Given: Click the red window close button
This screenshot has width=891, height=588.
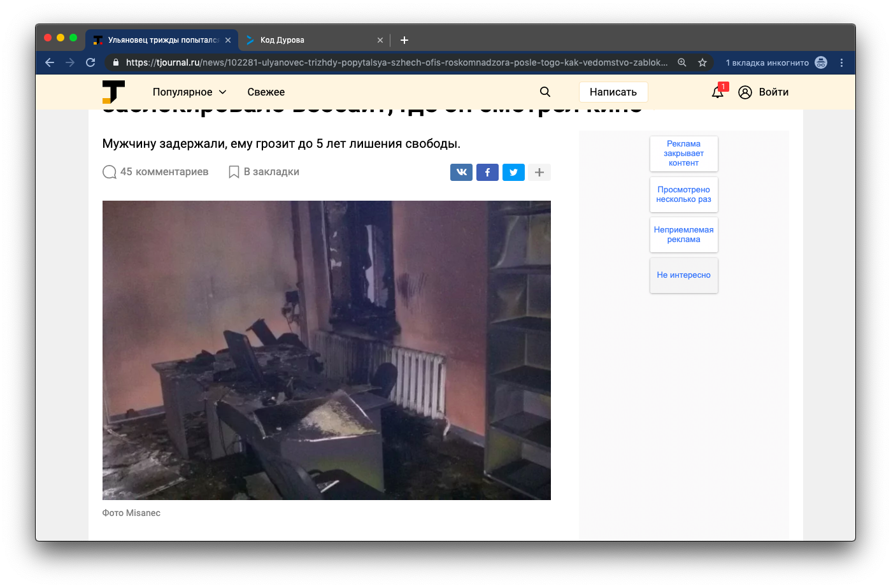Looking at the screenshot, I should [x=48, y=38].
